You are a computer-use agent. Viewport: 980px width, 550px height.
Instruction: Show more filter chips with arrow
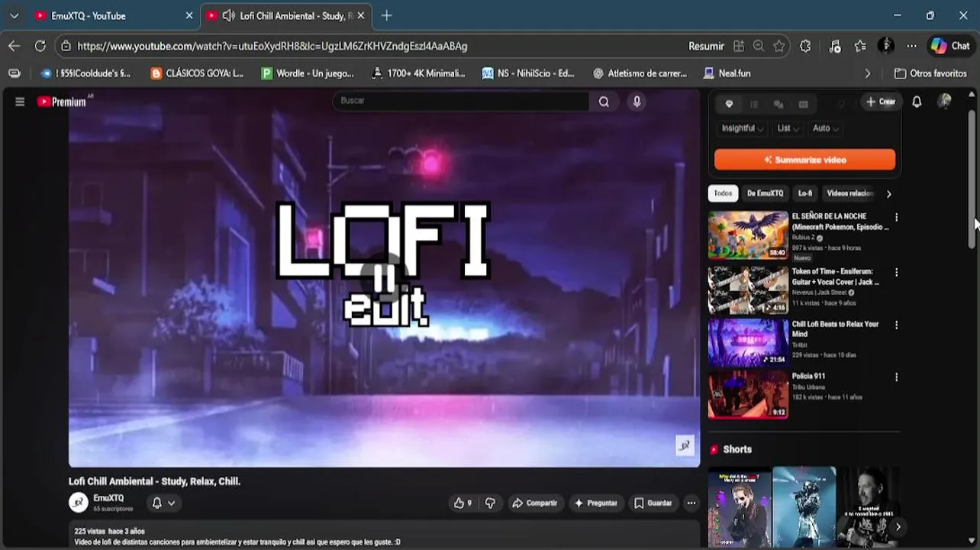coord(888,194)
